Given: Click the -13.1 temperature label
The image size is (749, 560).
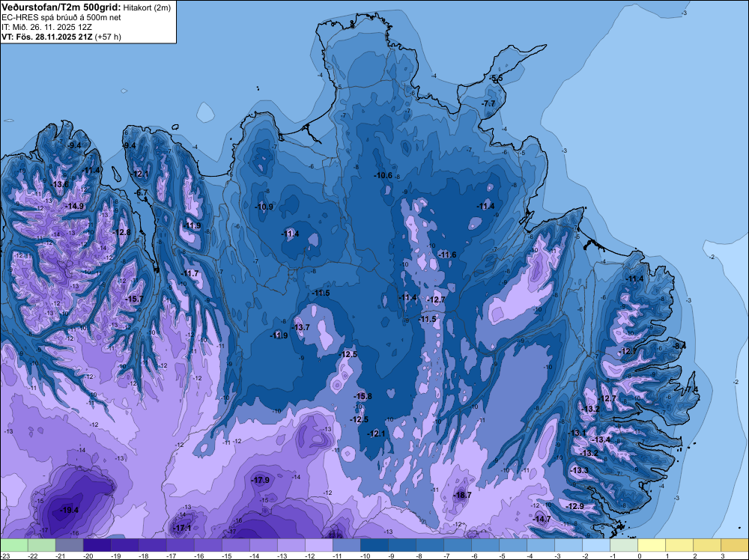Looking at the screenshot, I should click(x=577, y=433).
